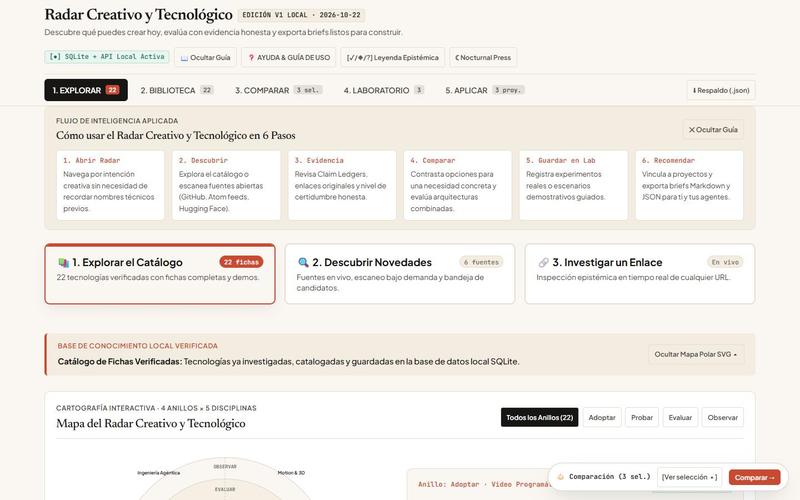Expand the [Ver selección] dropdown
This screenshot has width=800, height=500.
click(689, 477)
